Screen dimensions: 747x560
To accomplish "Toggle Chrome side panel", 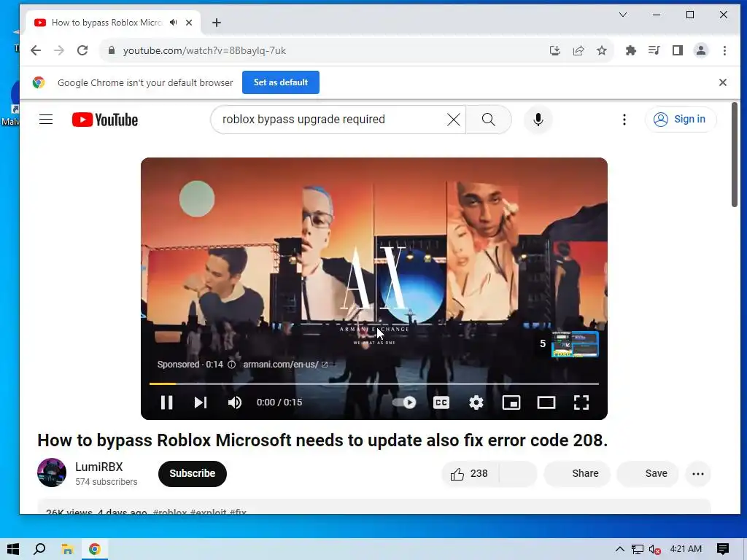I will (678, 50).
